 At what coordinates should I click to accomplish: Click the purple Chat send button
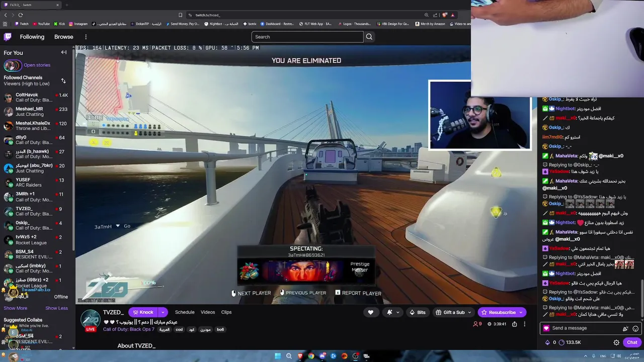(x=632, y=342)
